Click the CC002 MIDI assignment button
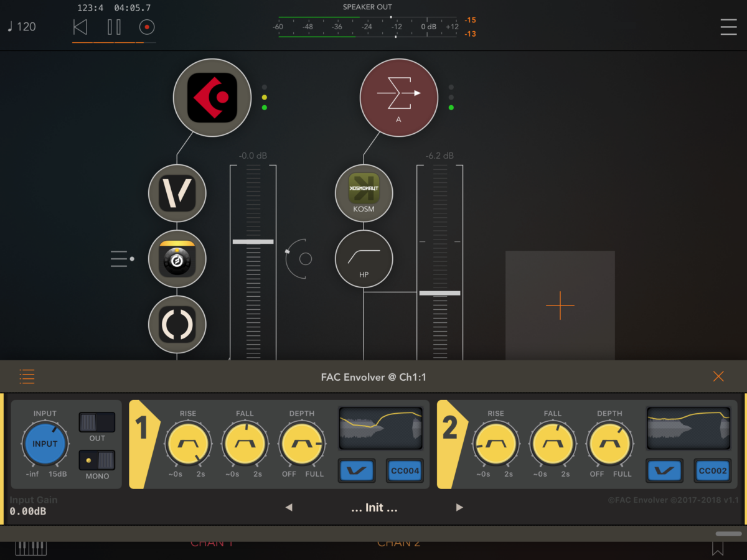The image size is (747, 560). (713, 471)
